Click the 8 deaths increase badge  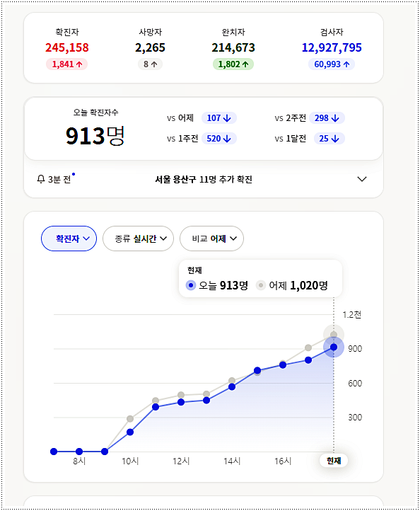point(150,64)
